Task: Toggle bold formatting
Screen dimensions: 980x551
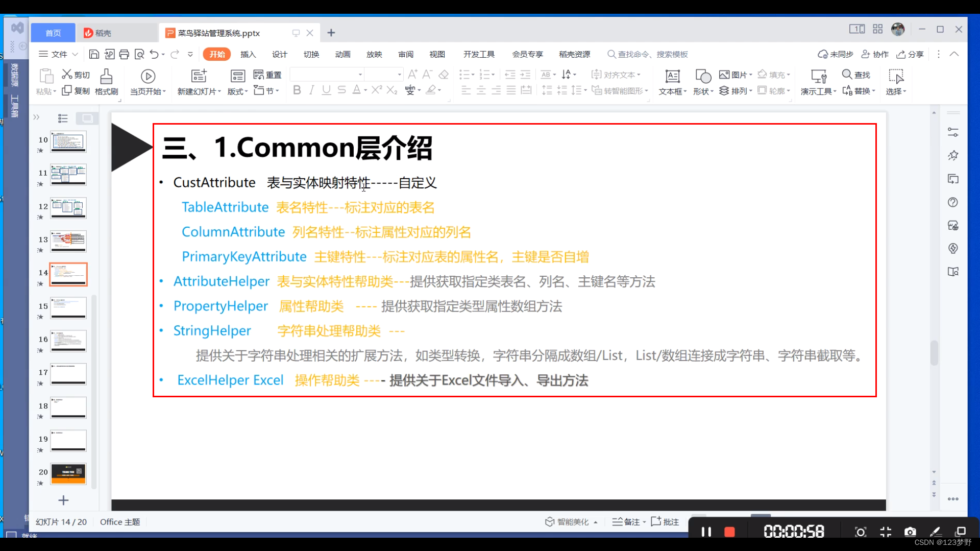Action: click(x=297, y=90)
